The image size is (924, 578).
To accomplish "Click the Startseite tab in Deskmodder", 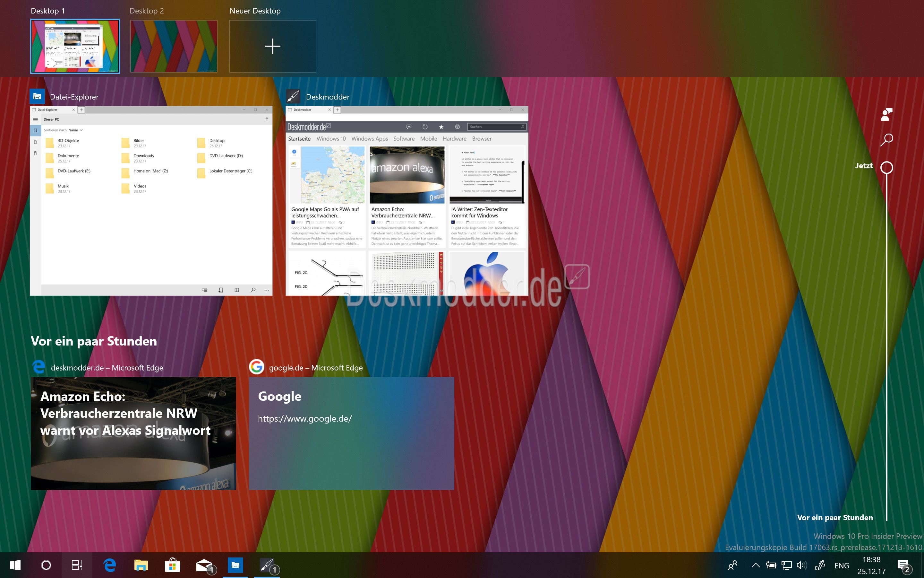I will 299,139.
